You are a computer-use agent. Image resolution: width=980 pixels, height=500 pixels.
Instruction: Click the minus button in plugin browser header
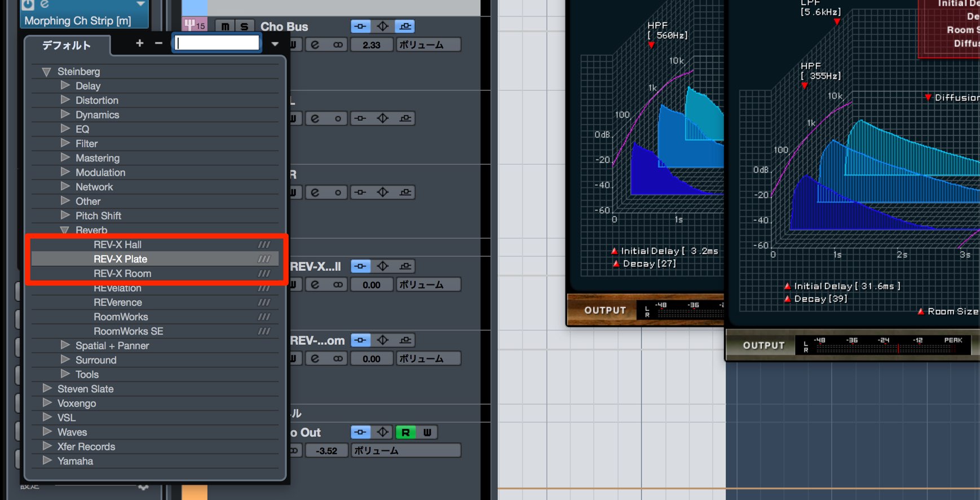click(158, 43)
